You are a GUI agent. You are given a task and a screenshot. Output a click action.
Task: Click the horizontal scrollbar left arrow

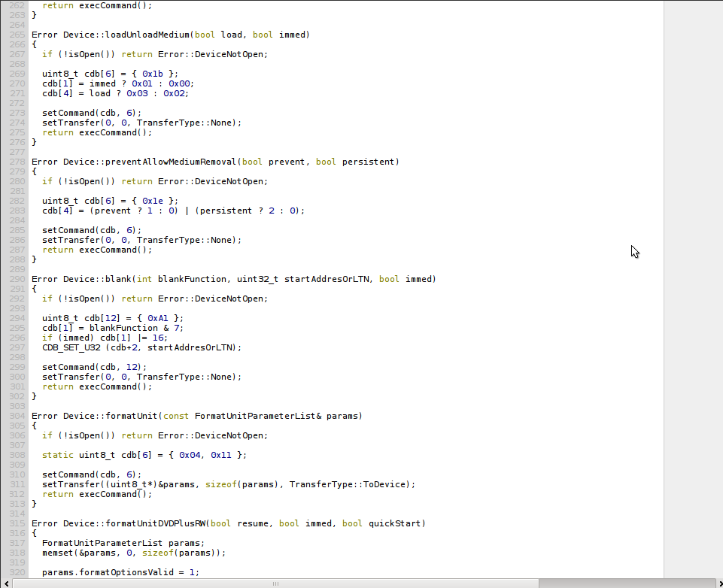[6, 583]
